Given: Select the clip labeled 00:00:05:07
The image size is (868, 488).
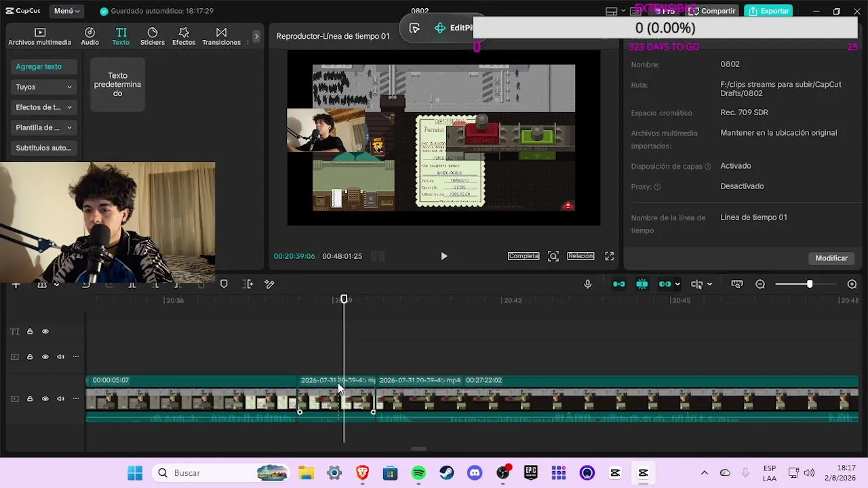Looking at the screenshot, I should (x=193, y=400).
